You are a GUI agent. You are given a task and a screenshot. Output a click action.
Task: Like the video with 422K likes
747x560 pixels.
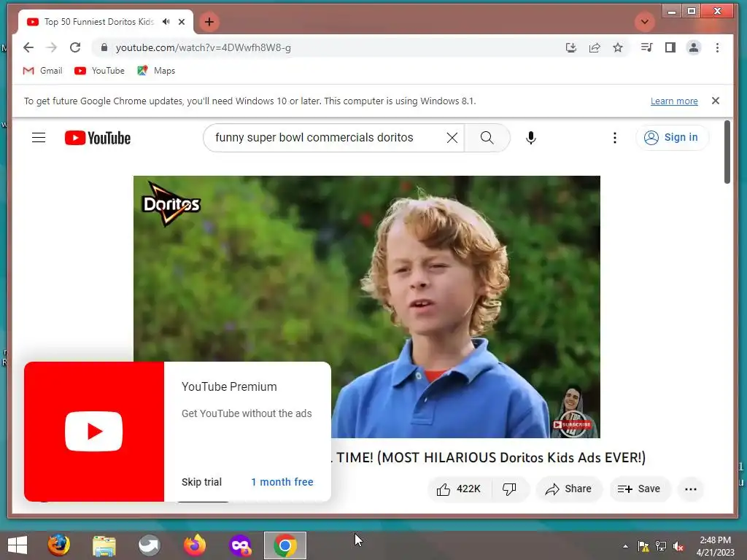tap(458, 489)
